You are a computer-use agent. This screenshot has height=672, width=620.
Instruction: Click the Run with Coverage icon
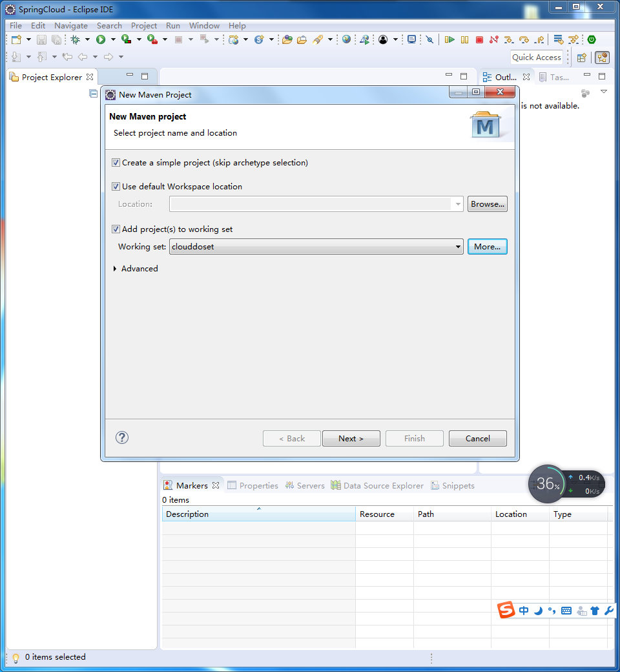pos(126,39)
